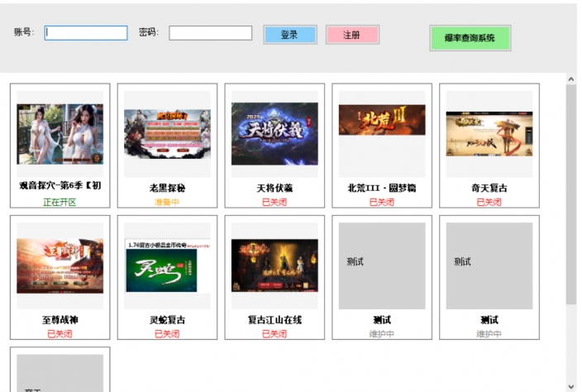Open the 奇天复古 game image
Screen dimensions: 582x392
[489, 134]
